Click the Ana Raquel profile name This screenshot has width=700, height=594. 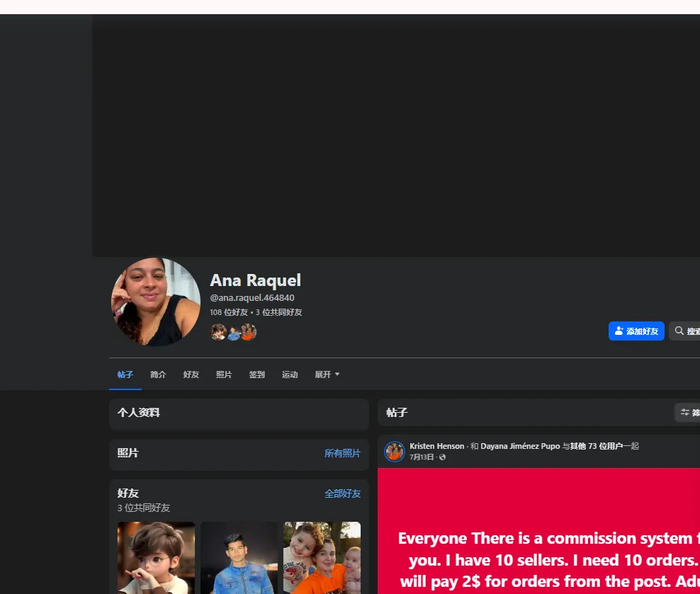point(255,280)
